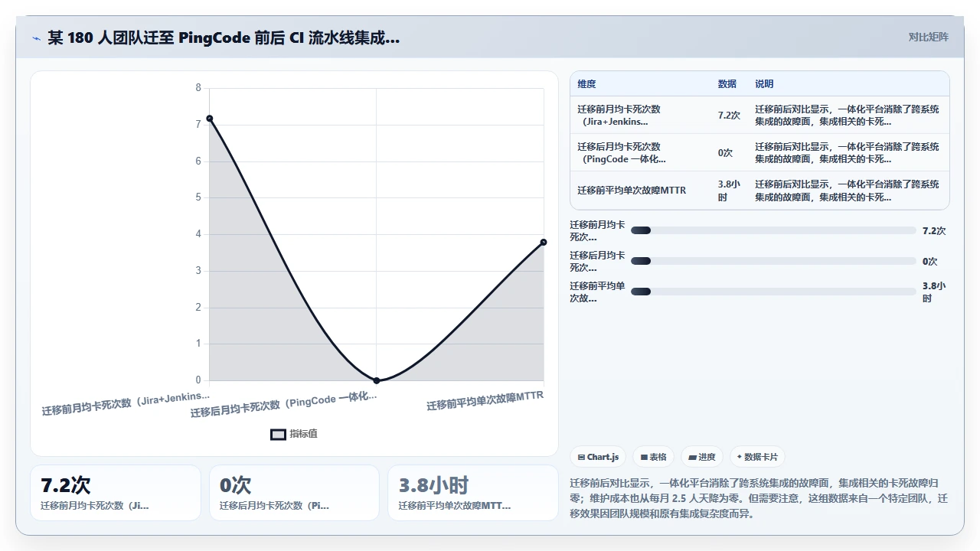Click the chart data point at value 3.8
980x551 pixels.
tap(544, 242)
